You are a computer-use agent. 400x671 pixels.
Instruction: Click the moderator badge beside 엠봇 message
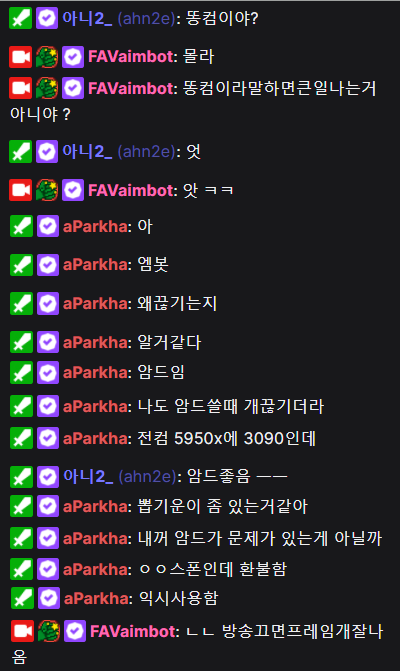pos(21,265)
